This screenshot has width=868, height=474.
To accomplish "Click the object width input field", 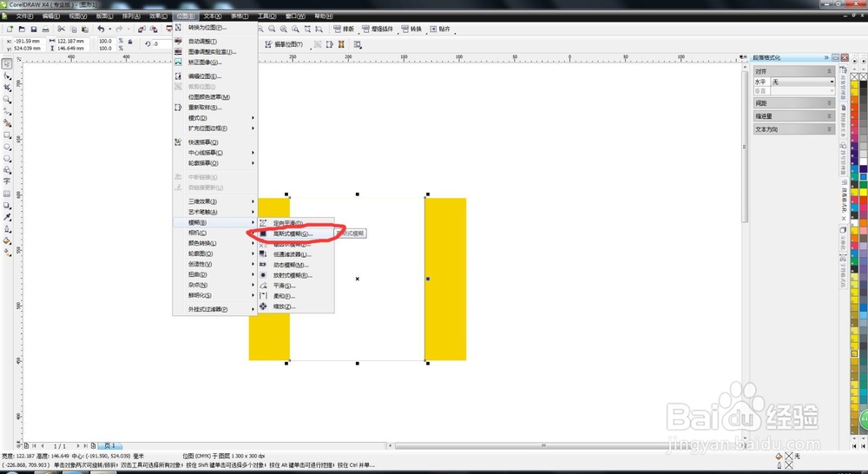I will click(74, 41).
